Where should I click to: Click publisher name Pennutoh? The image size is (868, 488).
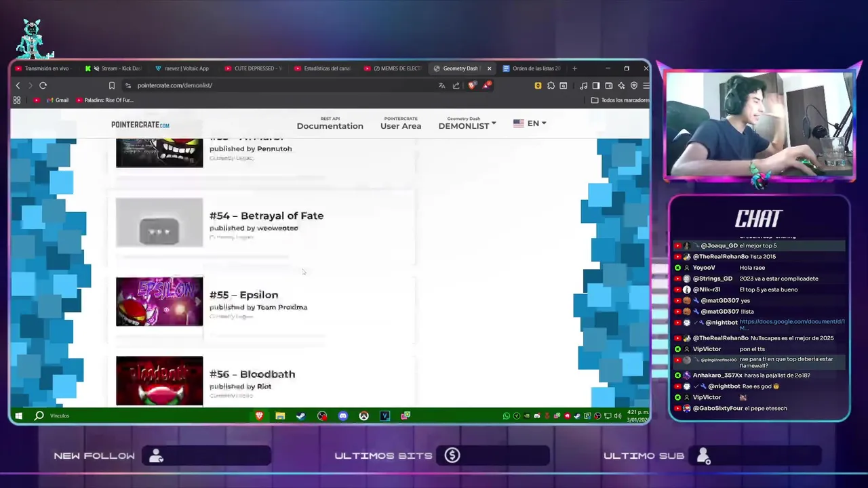click(274, 148)
